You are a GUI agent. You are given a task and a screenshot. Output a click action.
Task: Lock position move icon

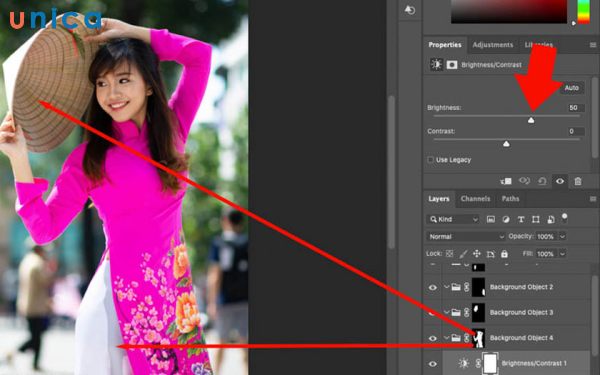tap(477, 254)
